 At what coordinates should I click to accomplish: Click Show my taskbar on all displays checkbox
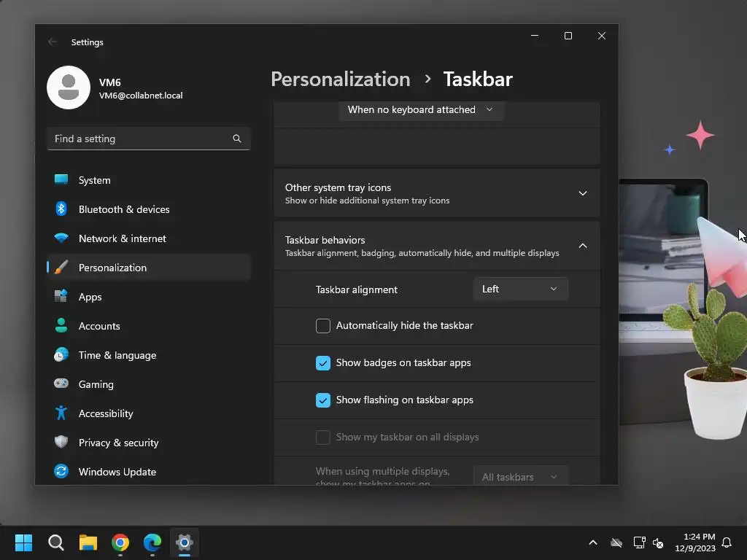tap(323, 437)
